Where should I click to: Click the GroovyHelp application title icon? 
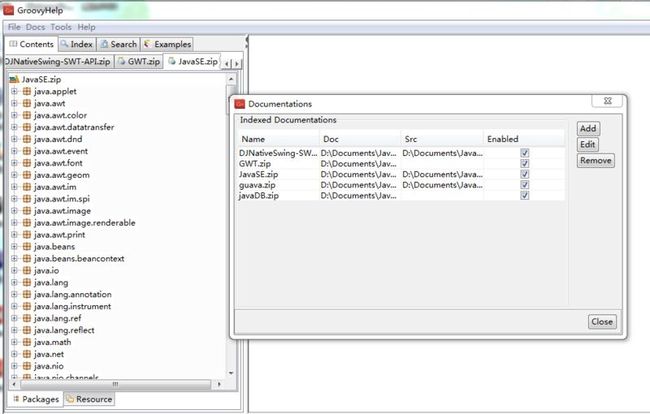point(9,10)
